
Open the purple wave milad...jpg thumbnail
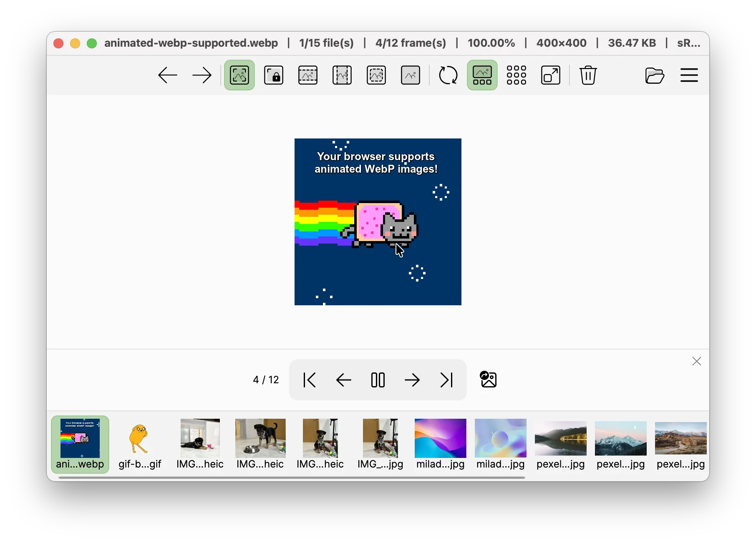point(441,445)
